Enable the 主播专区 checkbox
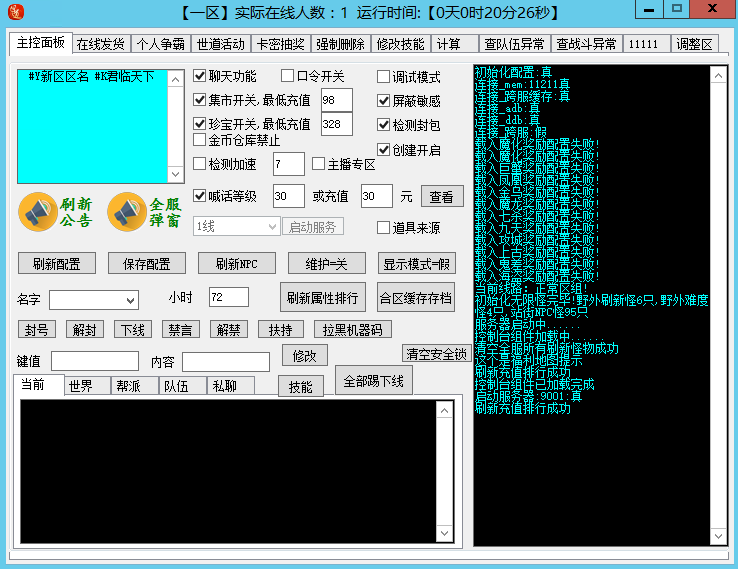 [x=320, y=164]
